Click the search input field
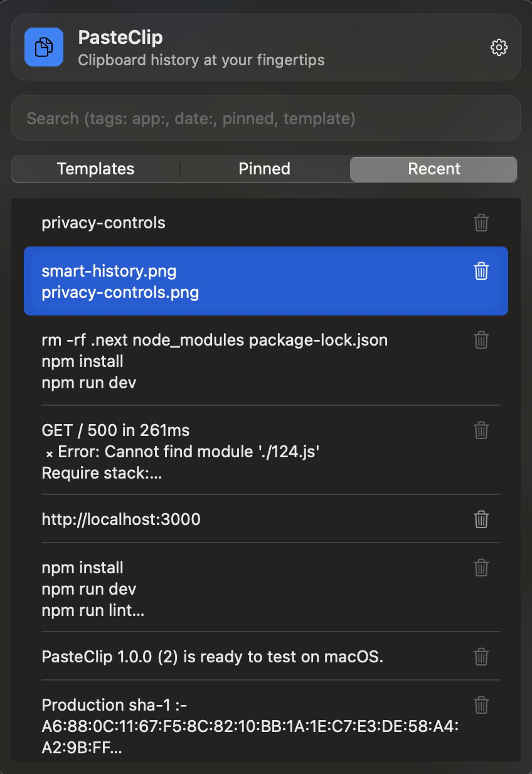This screenshot has width=532, height=774. click(x=265, y=118)
